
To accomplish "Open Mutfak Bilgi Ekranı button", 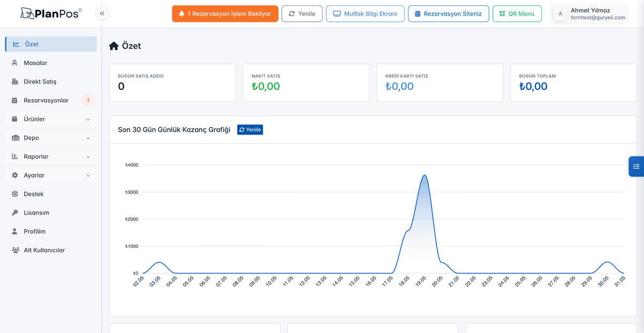I will 365,13.
